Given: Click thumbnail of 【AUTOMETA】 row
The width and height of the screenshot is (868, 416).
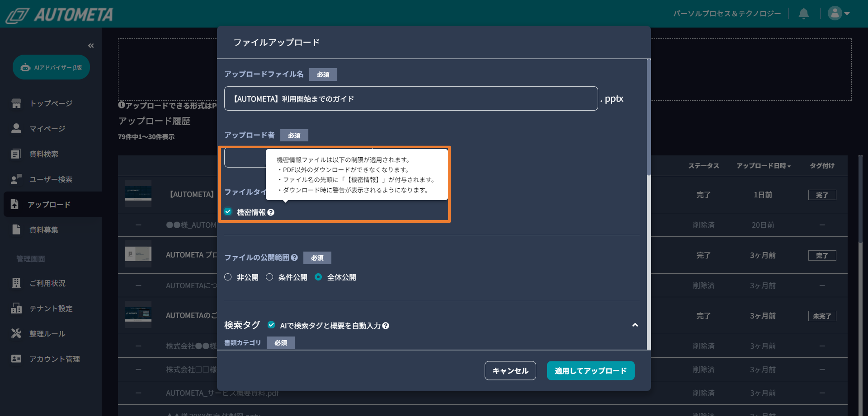Looking at the screenshot, I should [138, 193].
